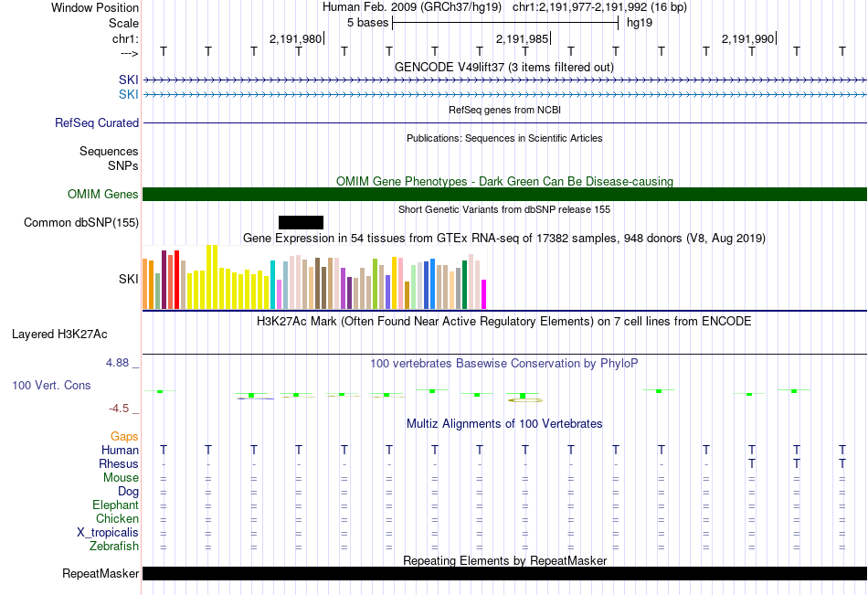Click the strand direction arrow label
This screenshot has height=595, width=868.
point(130,53)
